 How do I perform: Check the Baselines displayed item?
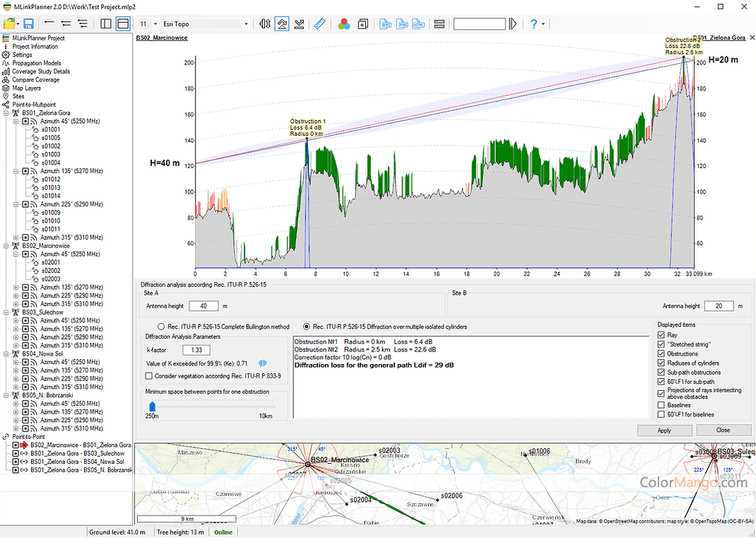click(x=661, y=405)
